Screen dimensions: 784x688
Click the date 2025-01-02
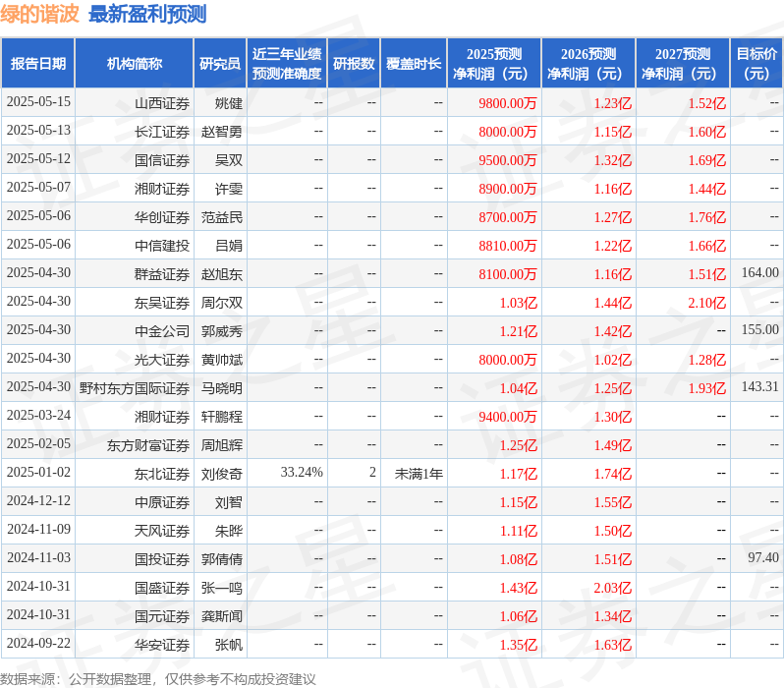pyautogui.click(x=38, y=473)
